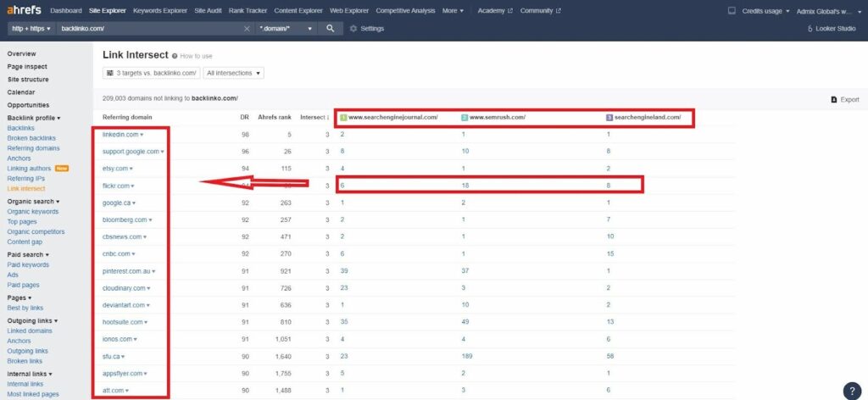The height and width of the screenshot is (400, 868).
Task: Sort by www.semrush.com/ column header
Action: [x=493, y=117]
